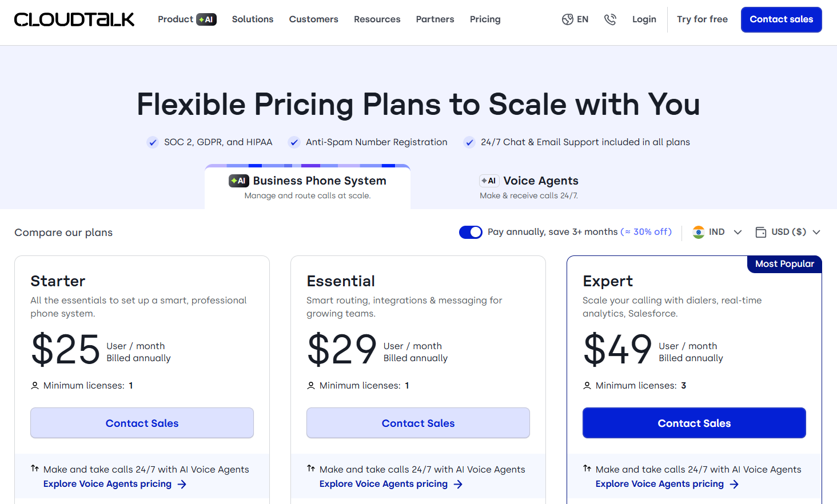Open the Pricing menu item
Viewport: 837px width, 504px height.
pyautogui.click(x=485, y=19)
